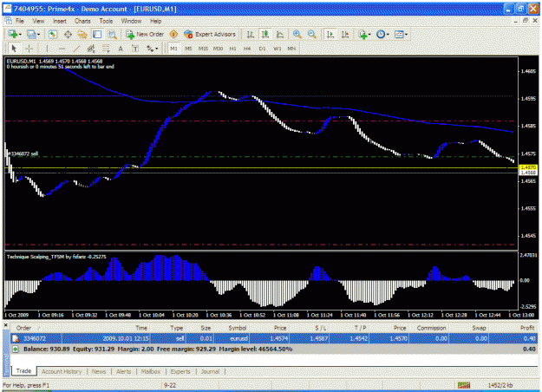Switch to H4 timeframe

pyautogui.click(x=247, y=49)
